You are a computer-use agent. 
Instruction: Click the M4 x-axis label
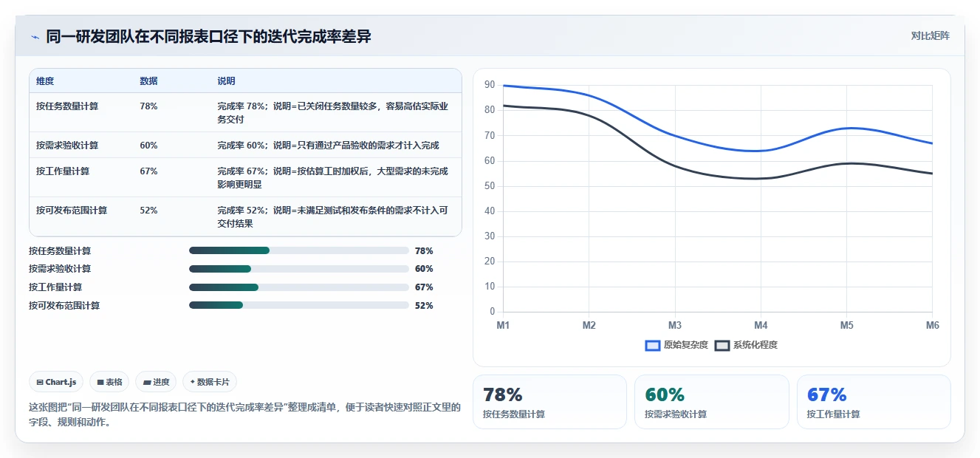(x=761, y=325)
